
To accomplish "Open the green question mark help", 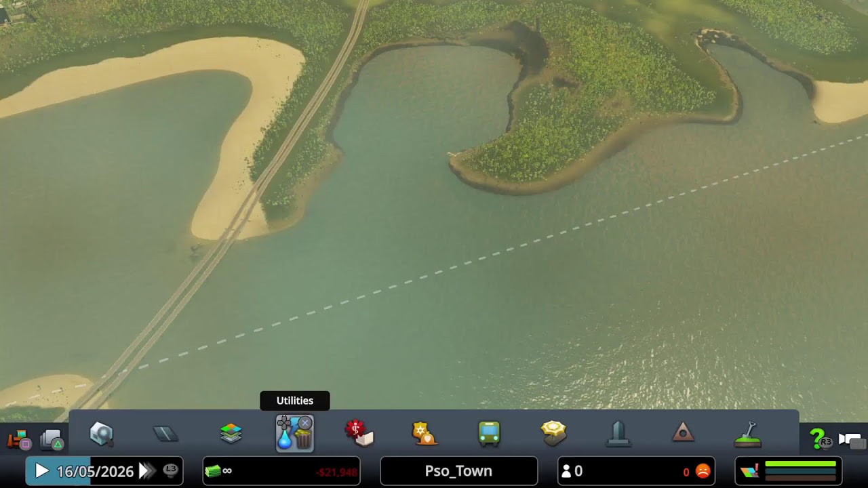I will pyautogui.click(x=821, y=439).
